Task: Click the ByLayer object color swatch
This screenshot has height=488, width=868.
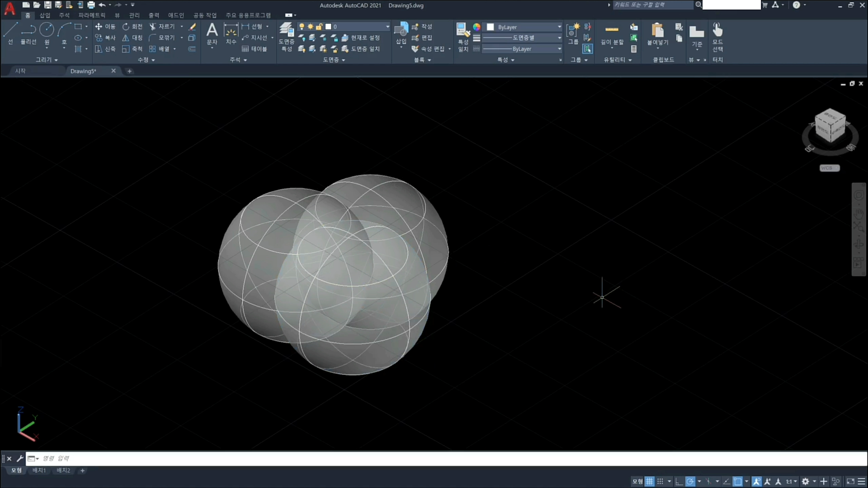Action: click(x=490, y=27)
